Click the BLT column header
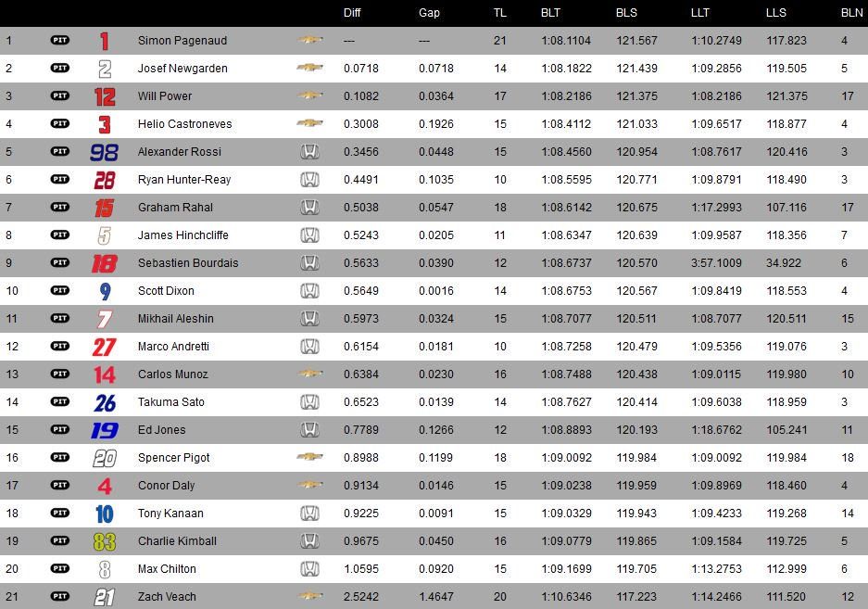The image size is (868, 609). (x=550, y=13)
